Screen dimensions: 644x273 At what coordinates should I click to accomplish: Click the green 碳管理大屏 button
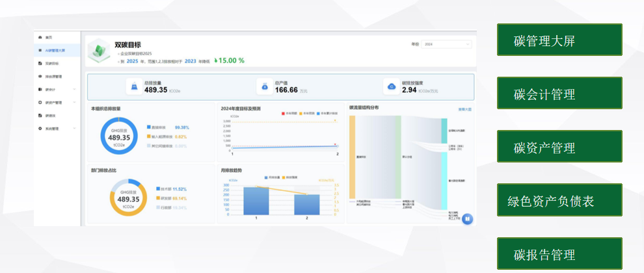[x=559, y=40]
